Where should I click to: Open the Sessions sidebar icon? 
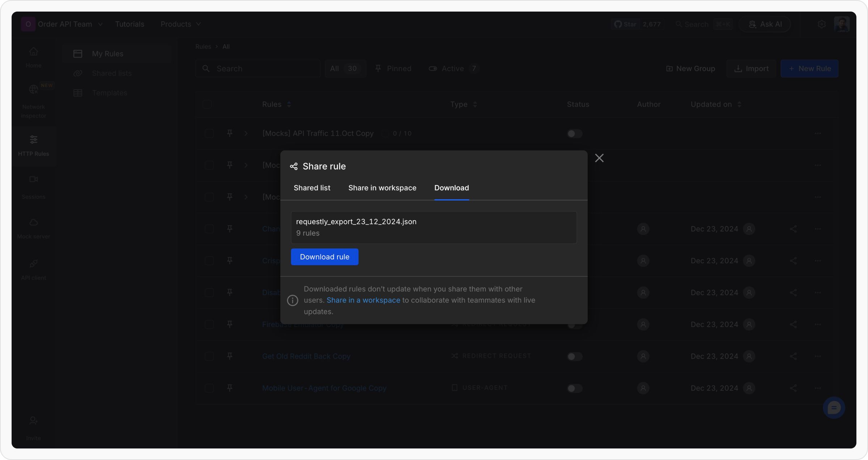coord(33,179)
